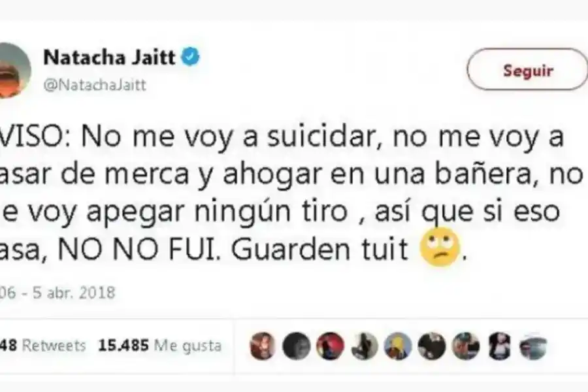Image resolution: width=588 pixels, height=392 pixels.
Task: Click the sixth liker avatar
Action: (x=432, y=346)
